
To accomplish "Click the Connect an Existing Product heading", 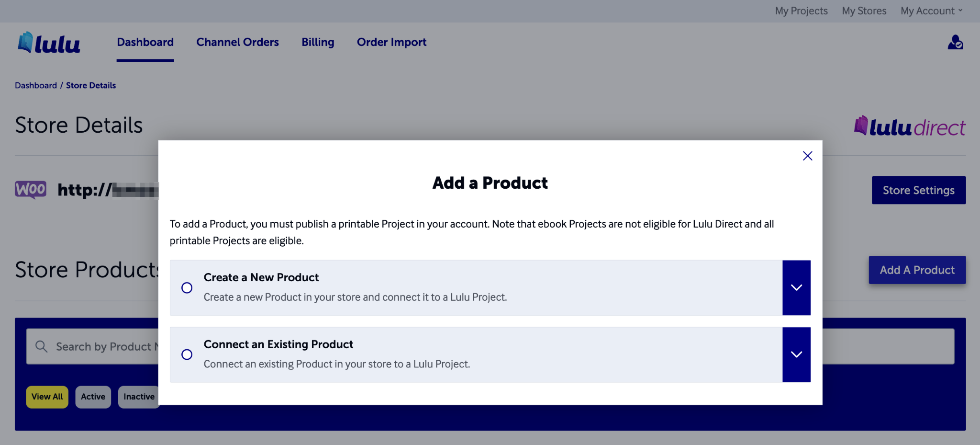I will [278, 344].
